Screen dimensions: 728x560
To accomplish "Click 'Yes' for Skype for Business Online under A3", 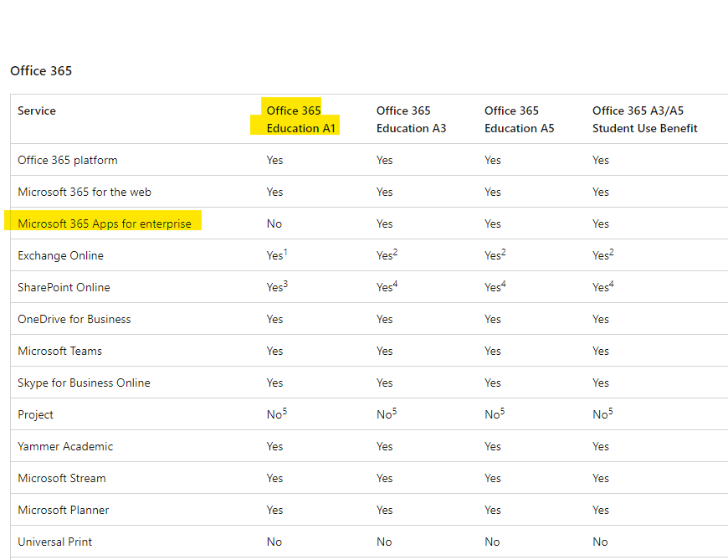I will pos(384,383).
